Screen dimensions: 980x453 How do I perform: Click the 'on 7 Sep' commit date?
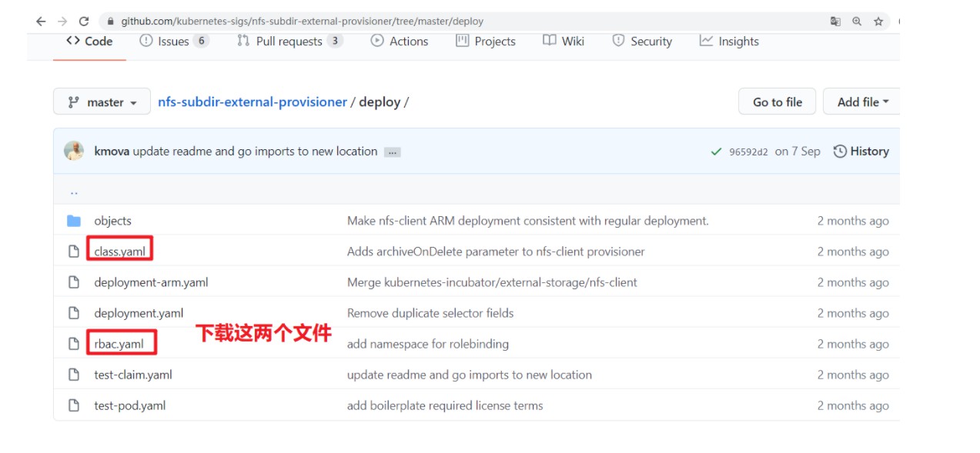798,152
